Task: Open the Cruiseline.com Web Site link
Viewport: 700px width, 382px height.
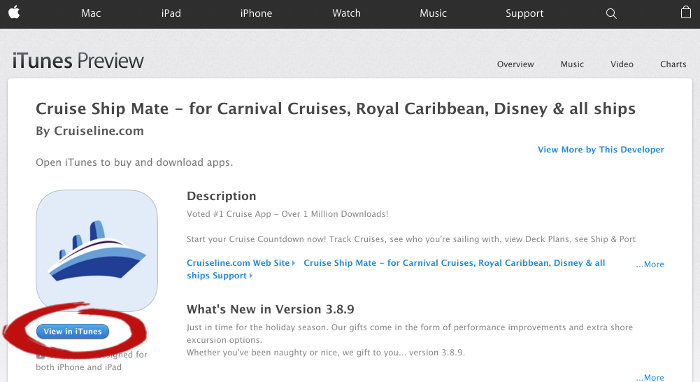Action: 241,263
